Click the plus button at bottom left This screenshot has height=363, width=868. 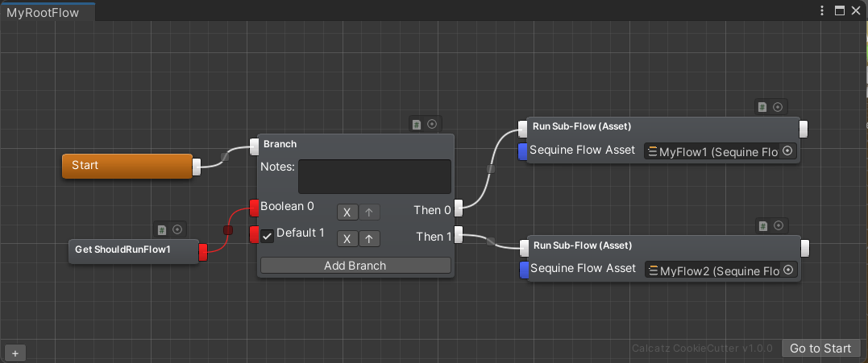[x=15, y=353]
